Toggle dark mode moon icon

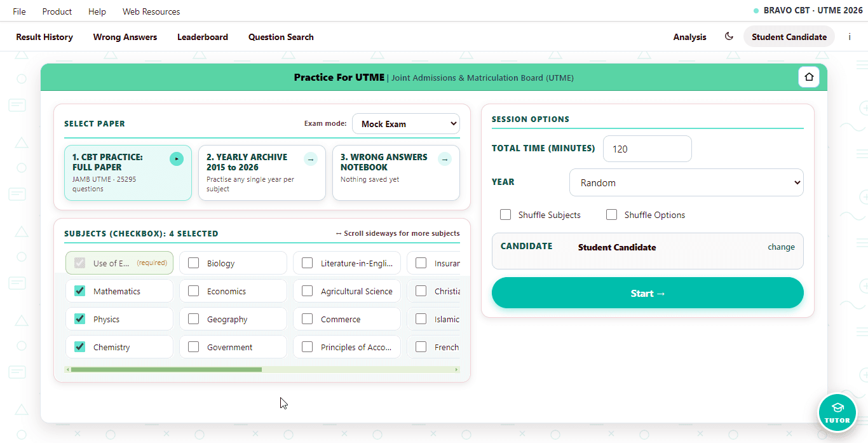coord(729,37)
